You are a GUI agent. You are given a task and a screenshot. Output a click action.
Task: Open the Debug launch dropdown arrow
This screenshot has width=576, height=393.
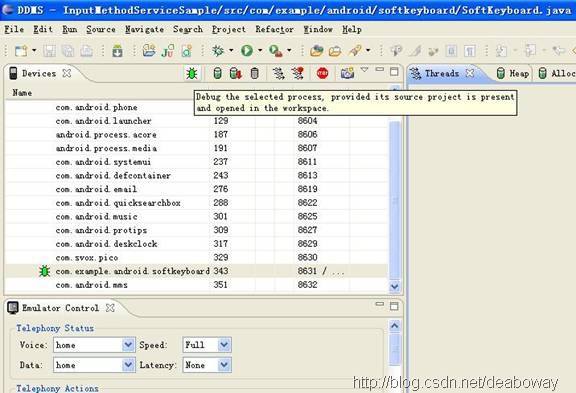pyautogui.click(x=231, y=50)
